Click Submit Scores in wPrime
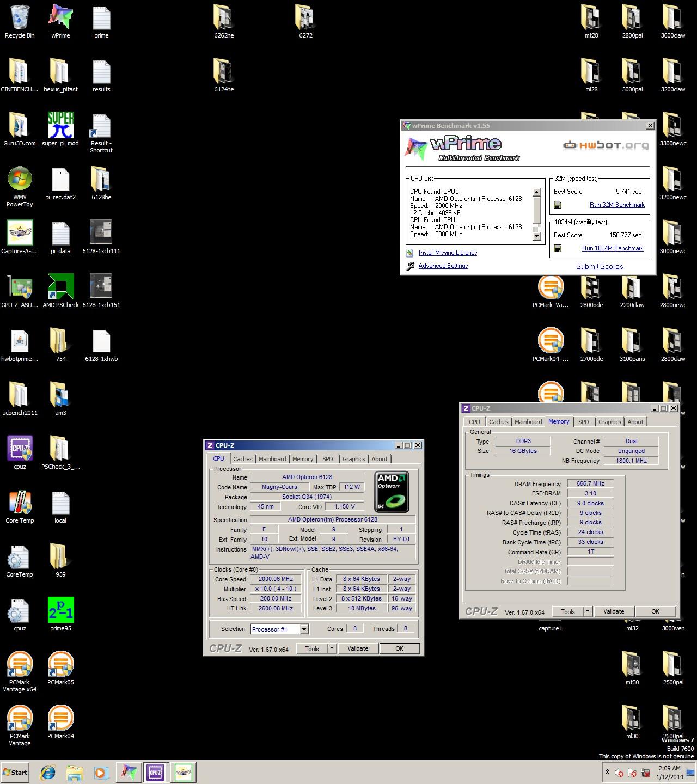This screenshot has height=784, width=697. click(600, 266)
